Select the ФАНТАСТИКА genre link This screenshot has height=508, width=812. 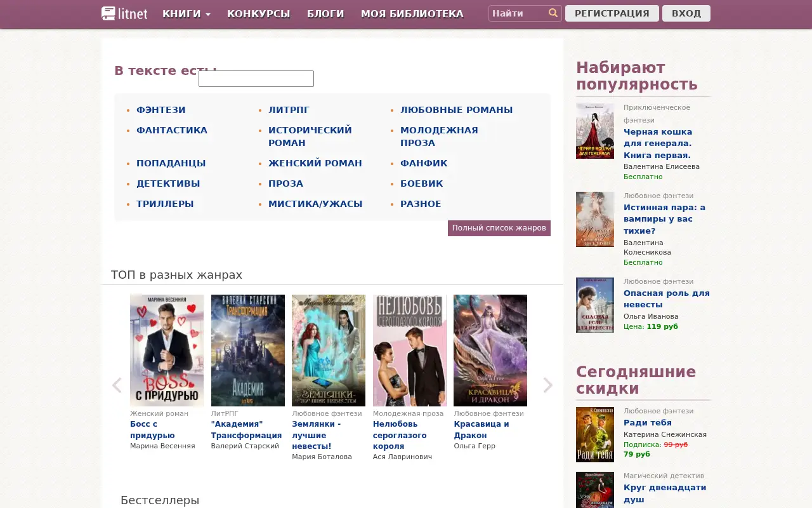(172, 130)
